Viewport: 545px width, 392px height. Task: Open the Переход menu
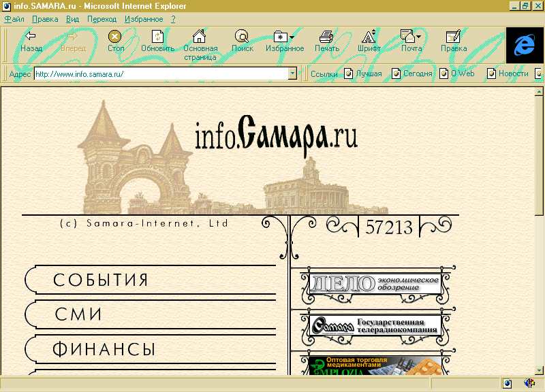(x=102, y=19)
